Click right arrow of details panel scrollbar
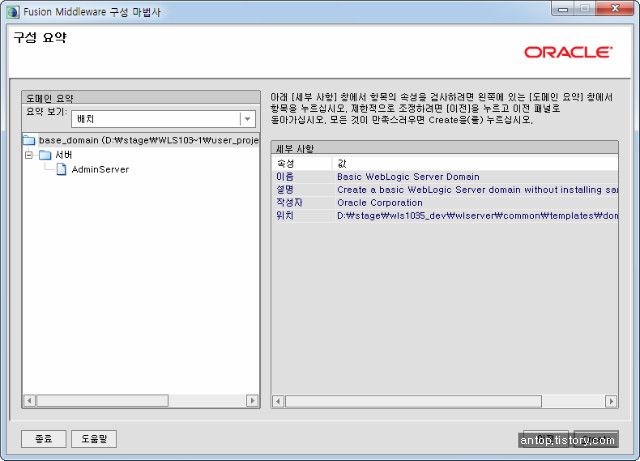The image size is (640, 461). click(611, 401)
